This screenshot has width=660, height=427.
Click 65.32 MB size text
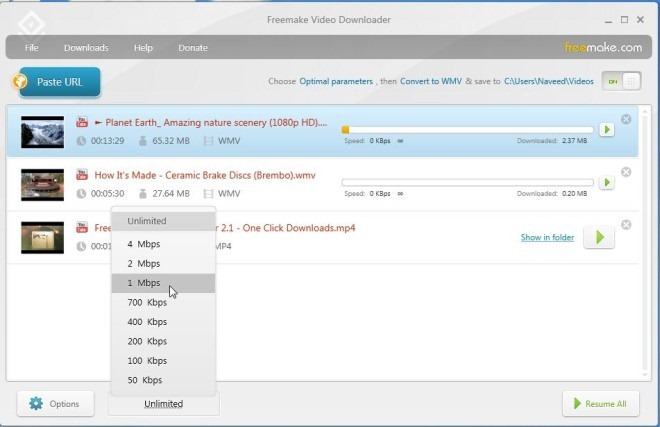tap(171, 141)
